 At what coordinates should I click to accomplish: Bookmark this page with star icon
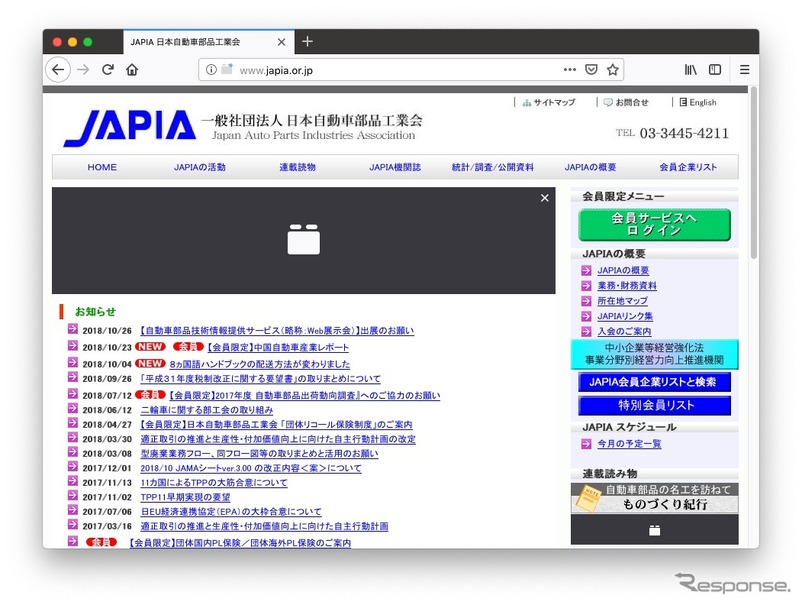[613, 70]
